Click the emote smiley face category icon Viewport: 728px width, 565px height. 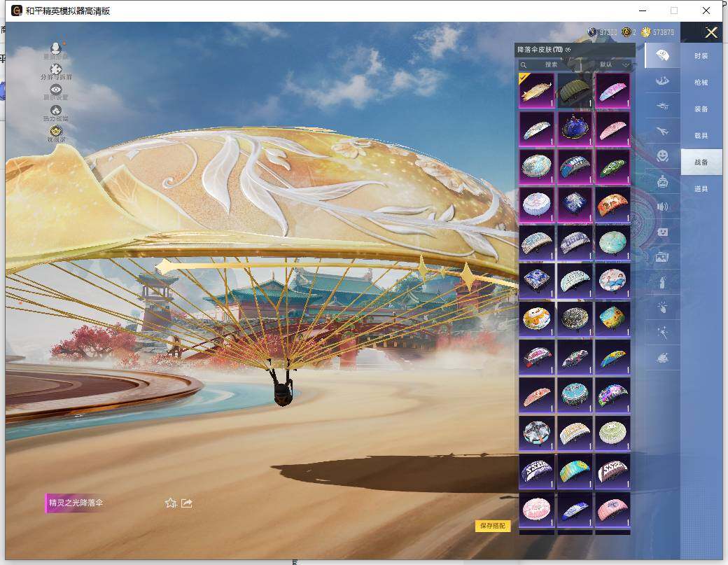pos(662,155)
